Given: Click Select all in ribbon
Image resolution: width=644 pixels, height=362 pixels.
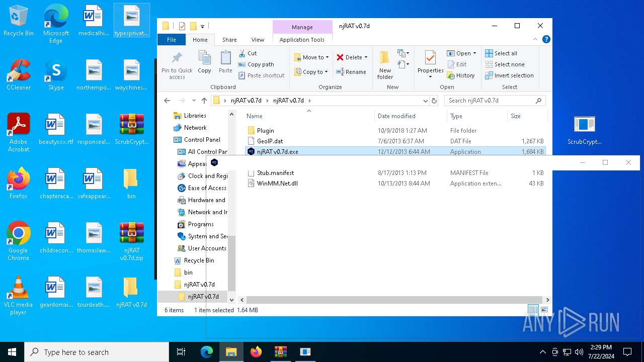Looking at the screenshot, I should 501,53.
